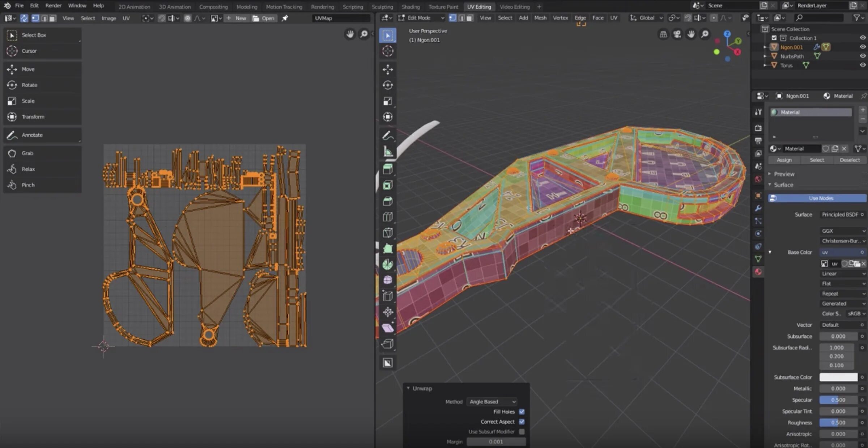Viewport: 868px width, 448px height.
Task: Open the Modifier properties wrench tab
Action: point(758,208)
